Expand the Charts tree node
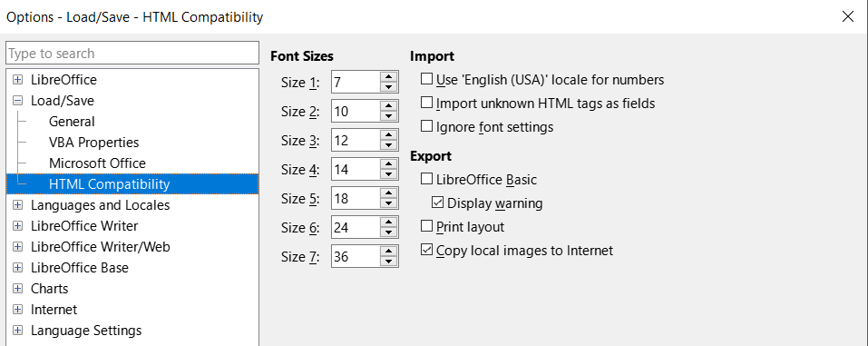 point(18,289)
